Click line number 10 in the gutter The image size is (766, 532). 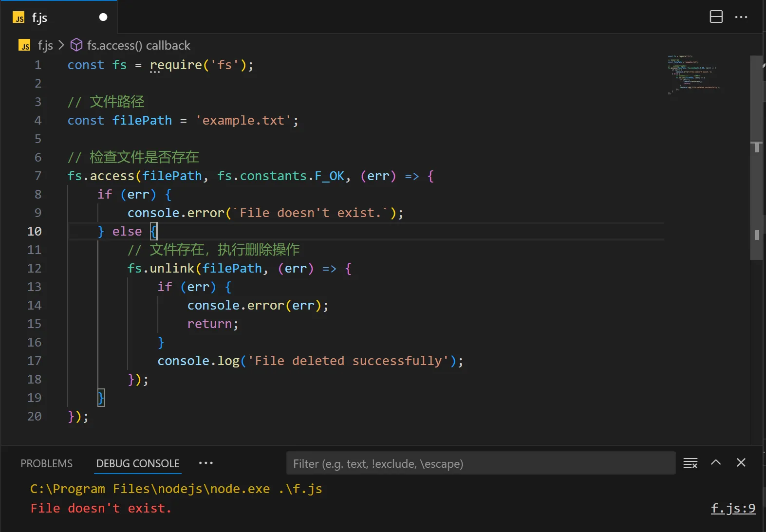pyautogui.click(x=35, y=231)
